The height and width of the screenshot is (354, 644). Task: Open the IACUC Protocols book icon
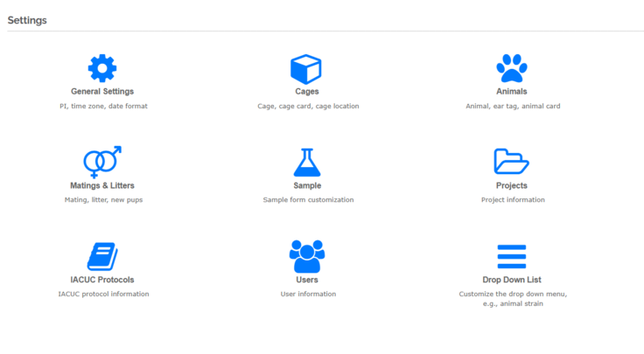102,256
